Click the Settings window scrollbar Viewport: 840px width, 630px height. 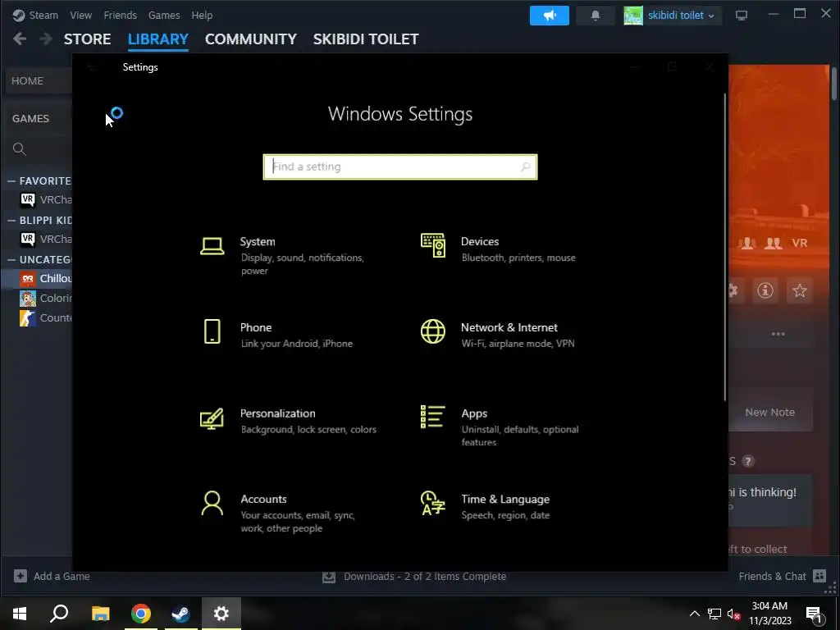(725, 247)
